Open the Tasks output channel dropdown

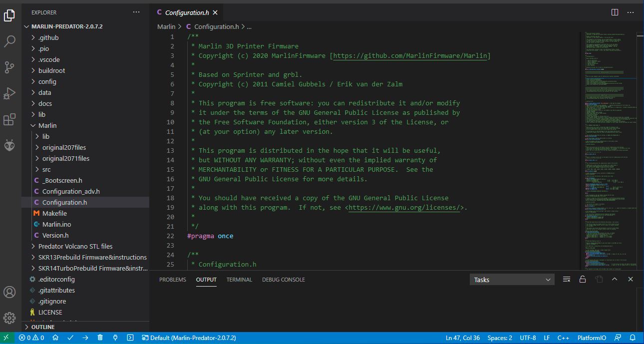[x=512, y=280]
